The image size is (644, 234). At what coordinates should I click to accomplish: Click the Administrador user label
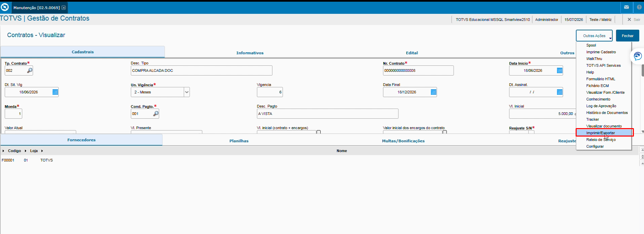(x=547, y=20)
